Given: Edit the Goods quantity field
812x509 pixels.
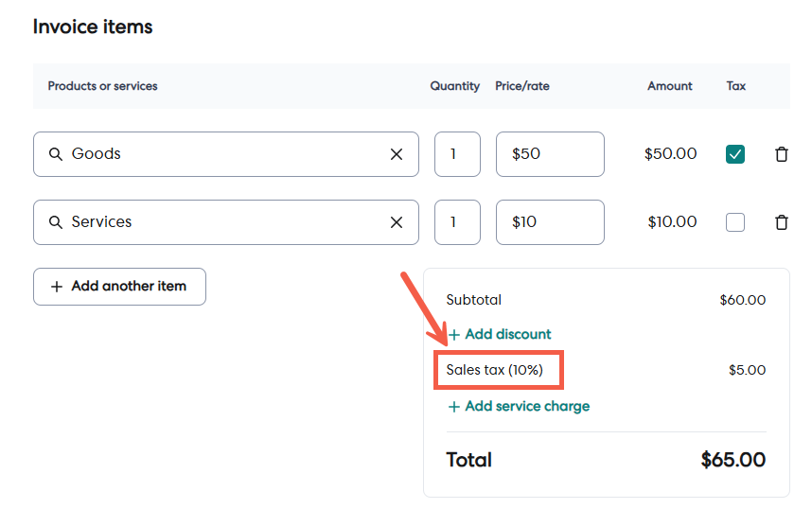Looking at the screenshot, I should (x=457, y=154).
